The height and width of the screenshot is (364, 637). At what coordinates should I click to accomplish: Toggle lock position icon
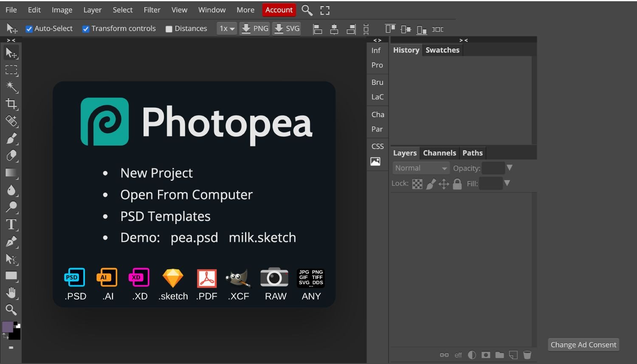[x=444, y=184]
